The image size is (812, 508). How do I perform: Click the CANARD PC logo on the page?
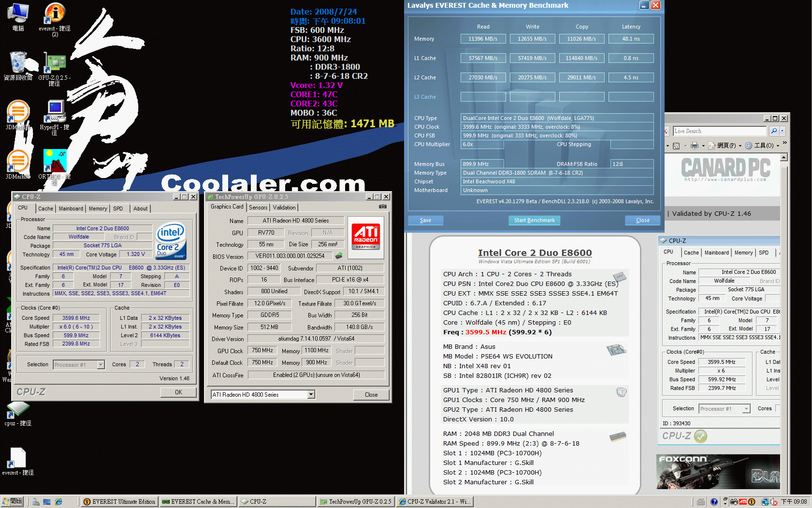[x=726, y=169]
